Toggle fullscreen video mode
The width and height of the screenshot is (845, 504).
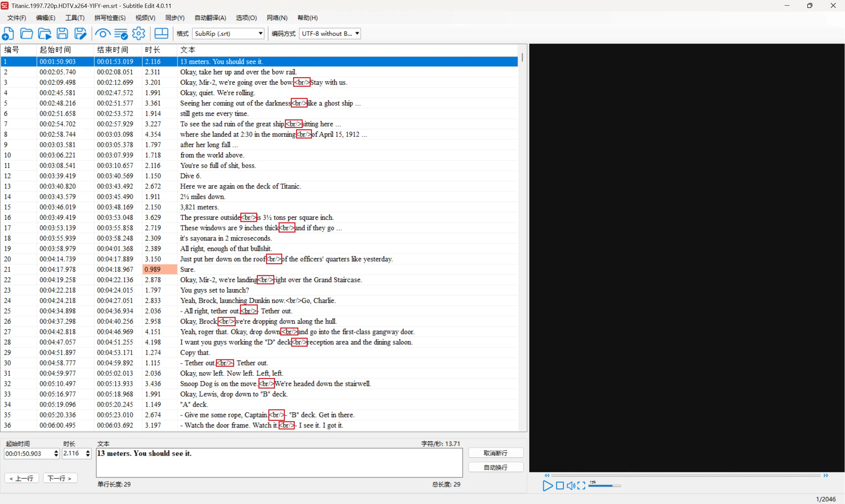[581, 486]
